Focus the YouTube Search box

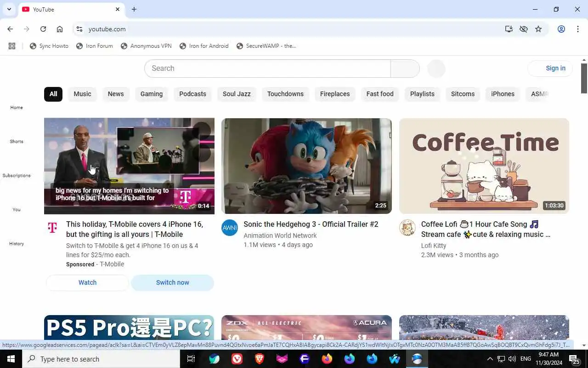click(x=267, y=69)
